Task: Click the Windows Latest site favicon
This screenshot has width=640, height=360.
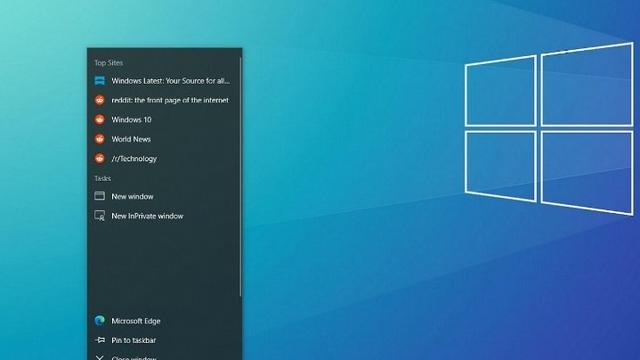Action: tap(100, 80)
